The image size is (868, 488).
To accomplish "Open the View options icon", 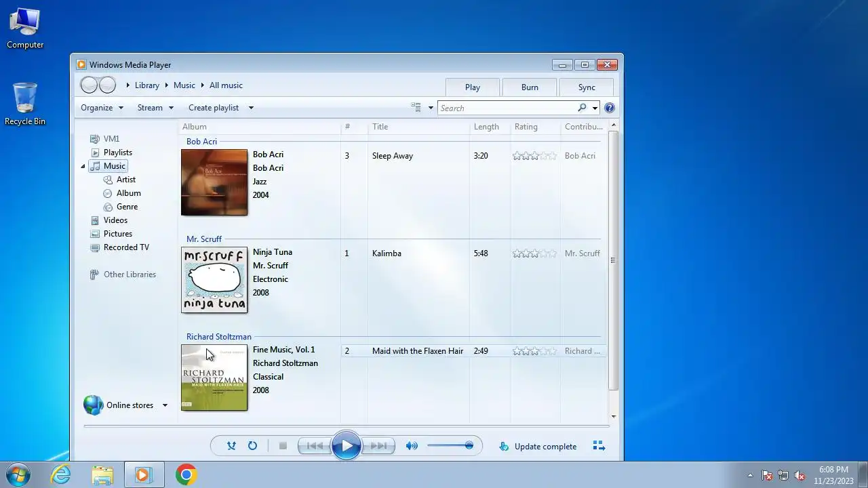I will [416, 108].
